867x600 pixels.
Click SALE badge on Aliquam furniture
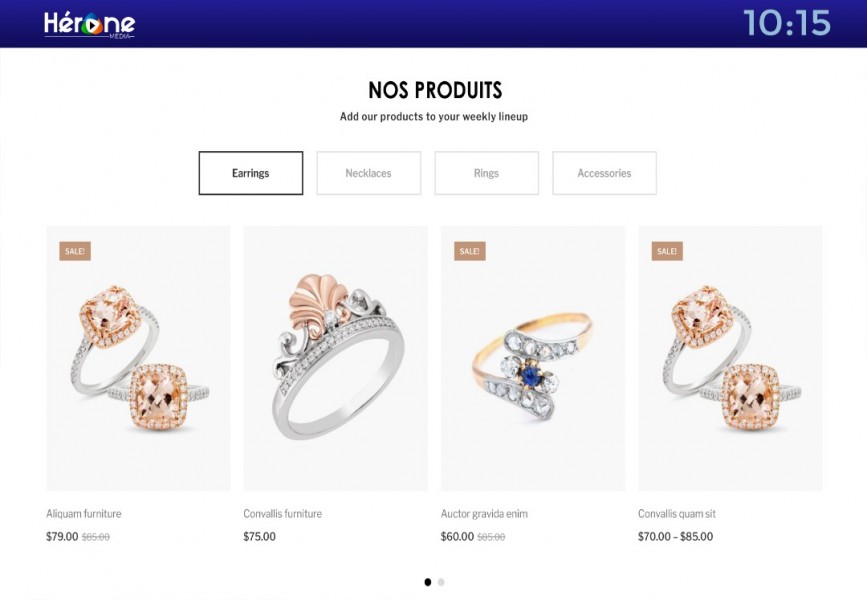click(75, 251)
